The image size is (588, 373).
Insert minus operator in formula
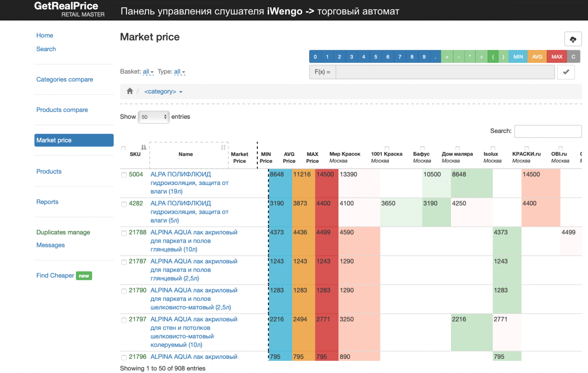tap(459, 57)
